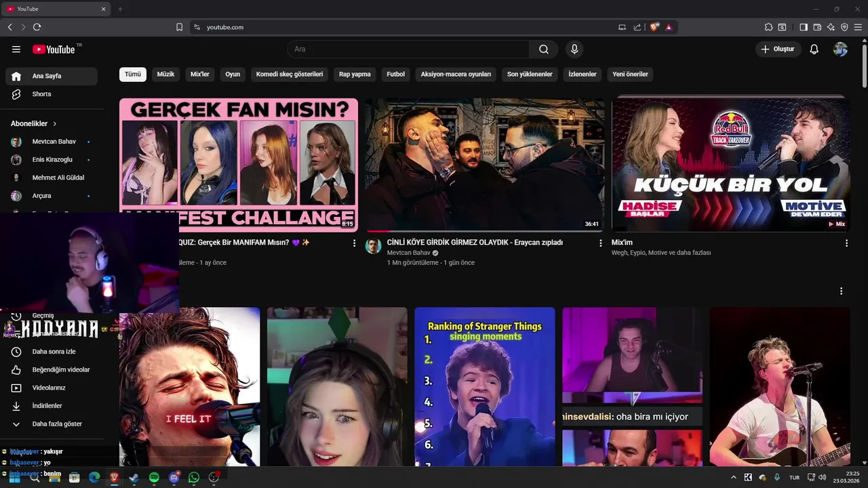Open Ranking of Stranger Things short
868x488 pixels.
click(x=485, y=387)
